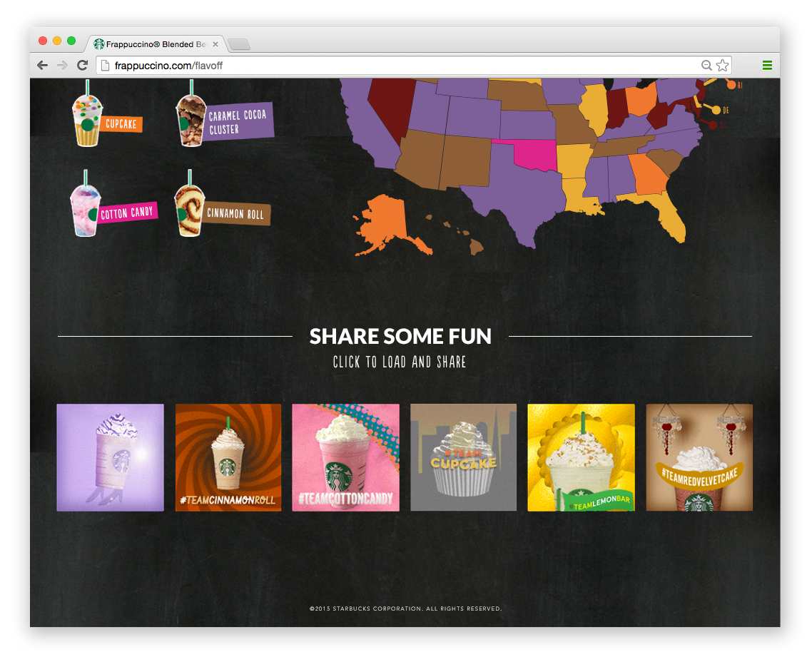Load the #TEAMLEMONBAR share image

click(x=581, y=457)
